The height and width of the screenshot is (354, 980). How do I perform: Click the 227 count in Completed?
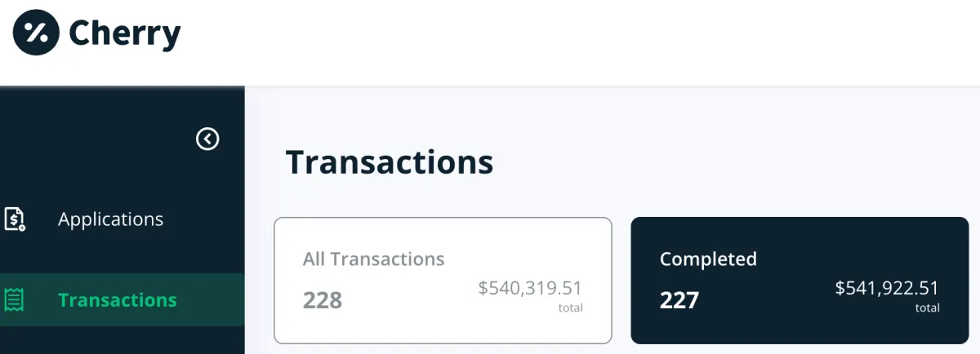tap(679, 300)
